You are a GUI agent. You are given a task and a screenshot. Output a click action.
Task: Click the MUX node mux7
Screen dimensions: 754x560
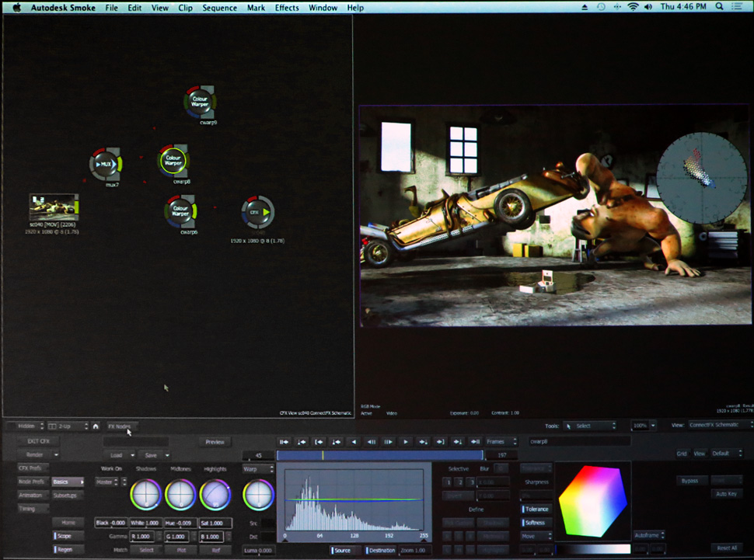point(105,164)
